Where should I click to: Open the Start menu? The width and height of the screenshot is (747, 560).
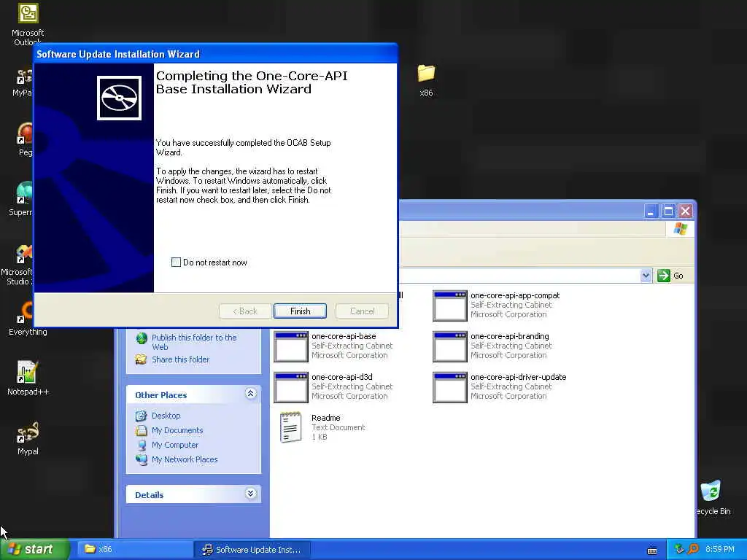coord(34,549)
